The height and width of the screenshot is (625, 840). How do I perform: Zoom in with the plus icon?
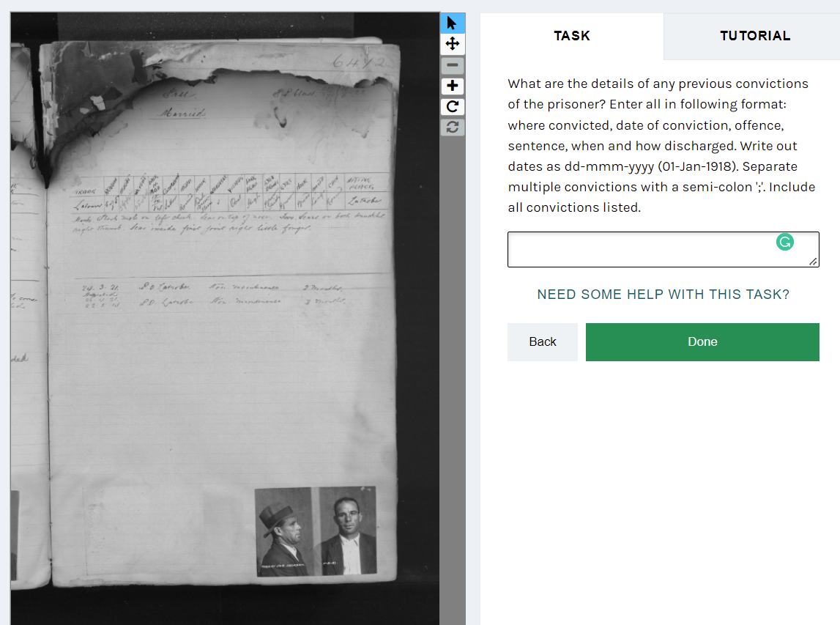(x=452, y=86)
